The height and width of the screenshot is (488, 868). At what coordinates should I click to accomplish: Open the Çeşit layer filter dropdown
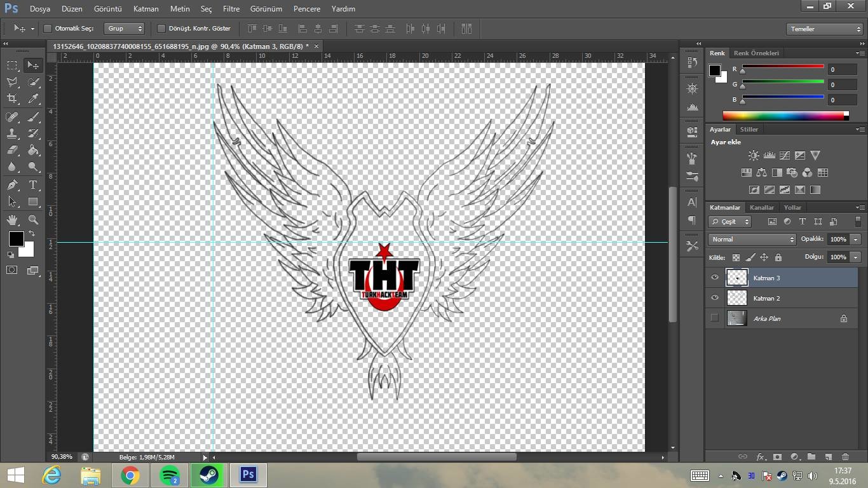coord(730,222)
